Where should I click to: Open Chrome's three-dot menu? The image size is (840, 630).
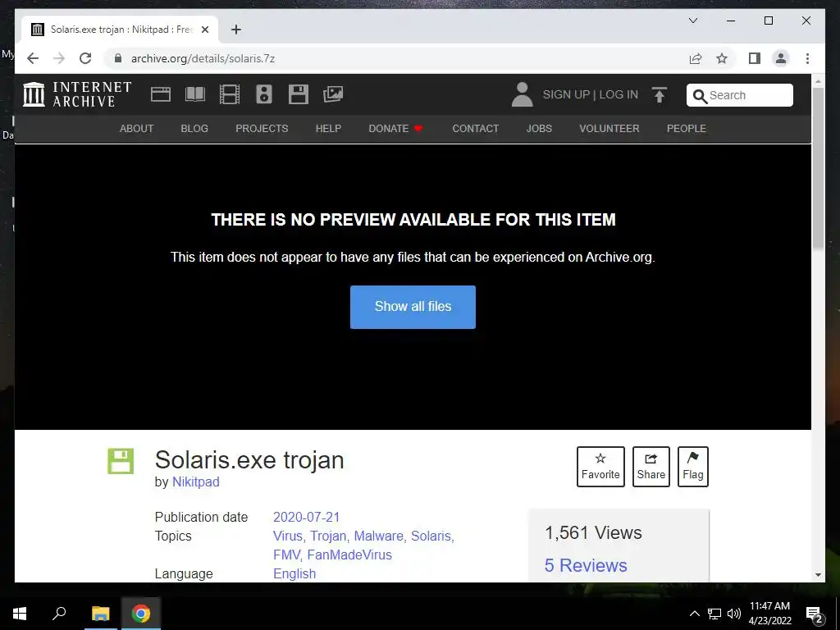[807, 58]
